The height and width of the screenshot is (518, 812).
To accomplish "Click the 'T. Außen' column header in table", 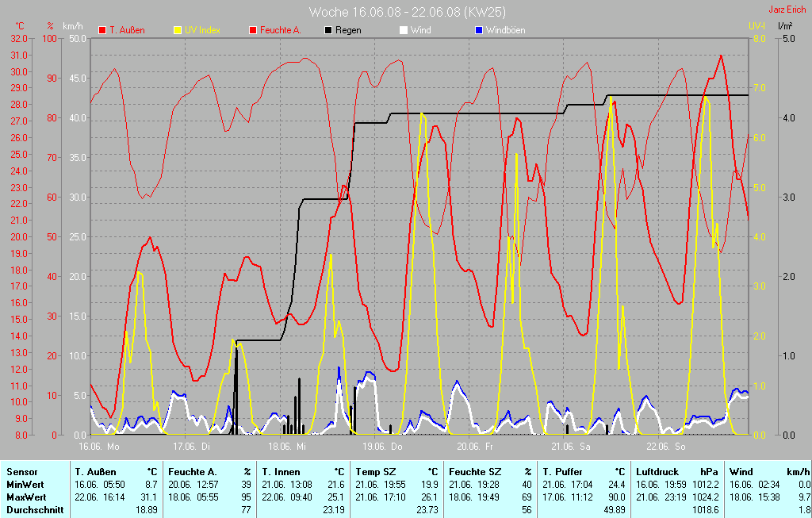I will [x=95, y=472].
